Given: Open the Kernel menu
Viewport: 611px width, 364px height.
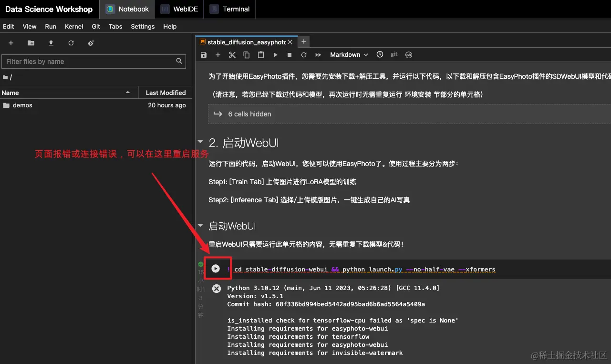Looking at the screenshot, I should (x=74, y=26).
